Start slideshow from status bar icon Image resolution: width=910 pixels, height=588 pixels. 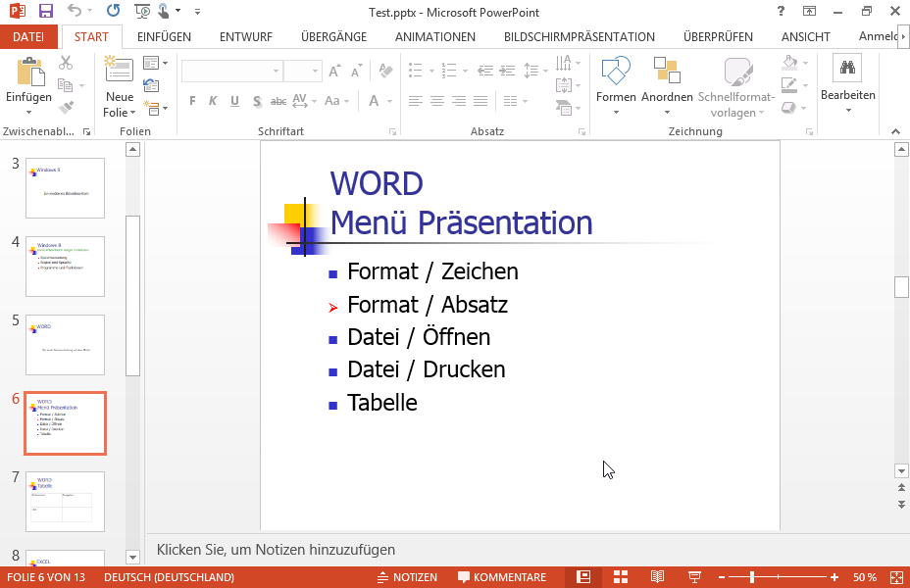(x=694, y=577)
